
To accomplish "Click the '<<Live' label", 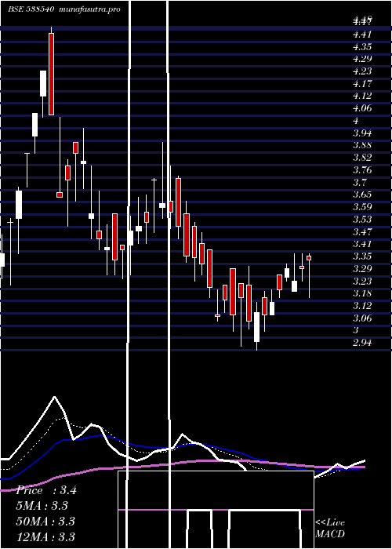I will (x=330, y=523).
